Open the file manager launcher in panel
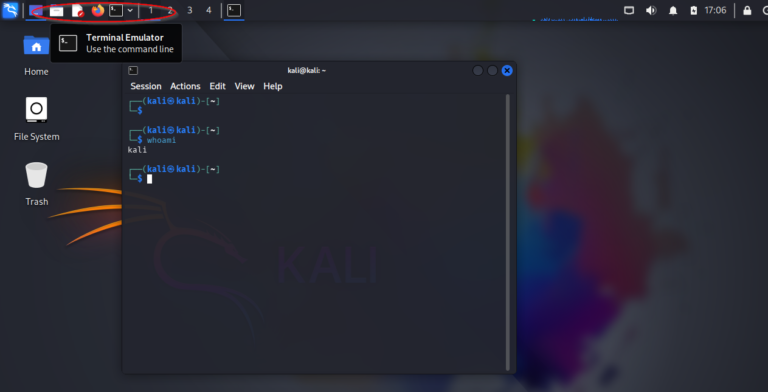Viewport: 768px width, 392px height. click(56, 10)
